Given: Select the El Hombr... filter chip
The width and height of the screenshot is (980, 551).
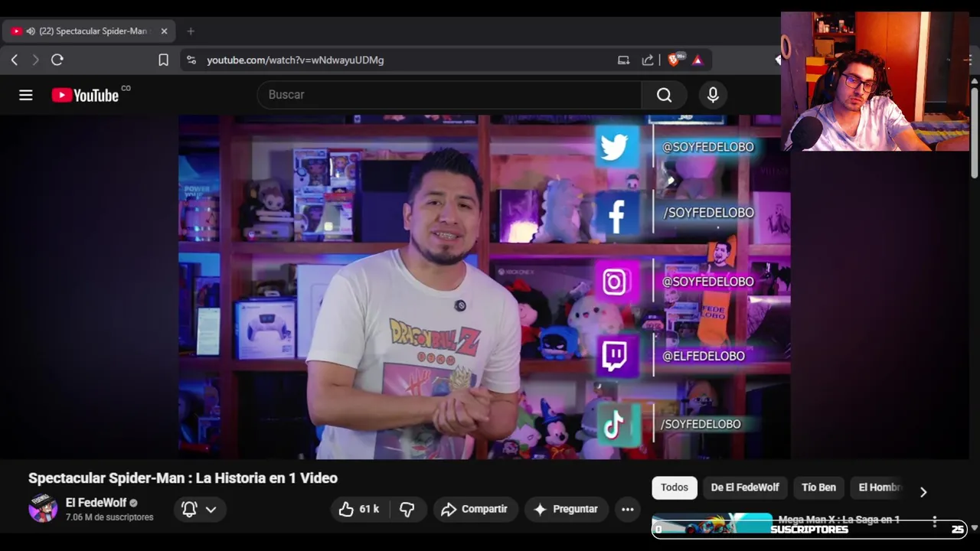Looking at the screenshot, I should [x=879, y=487].
